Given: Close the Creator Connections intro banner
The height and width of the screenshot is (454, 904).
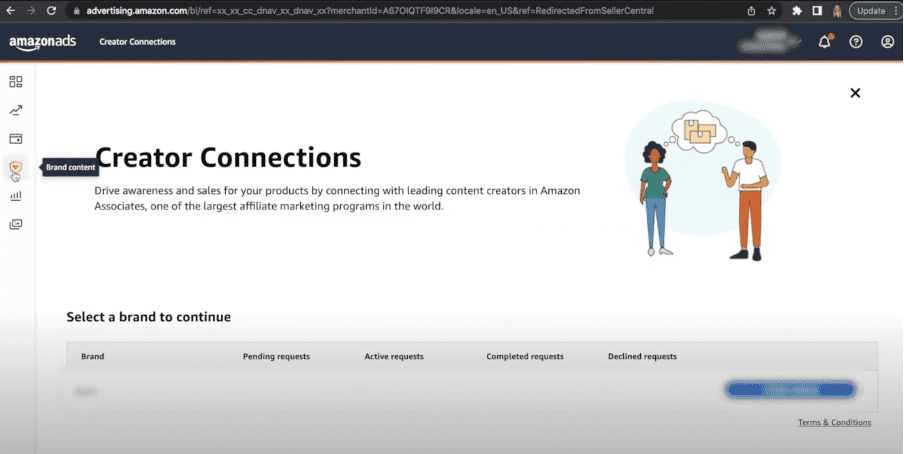Looking at the screenshot, I should coord(855,93).
